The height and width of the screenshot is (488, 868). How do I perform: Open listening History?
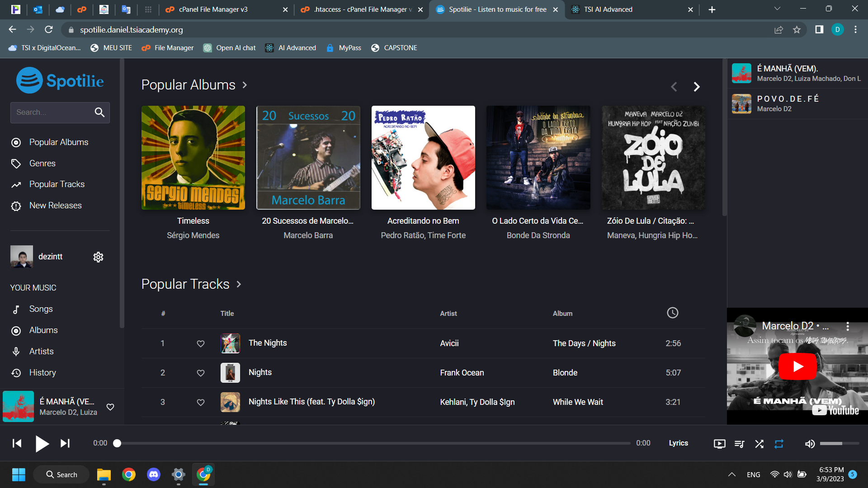click(x=42, y=373)
